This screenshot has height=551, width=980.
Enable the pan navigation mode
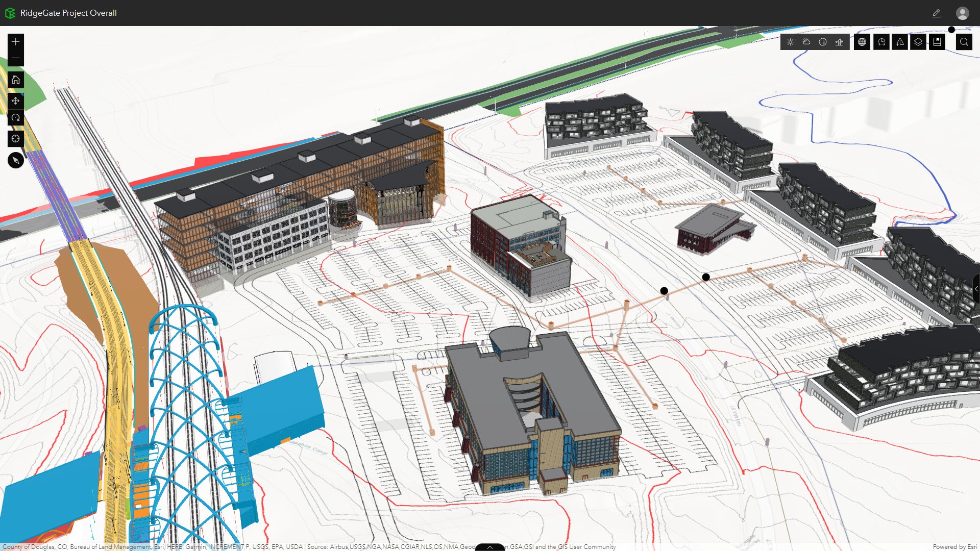(15, 101)
